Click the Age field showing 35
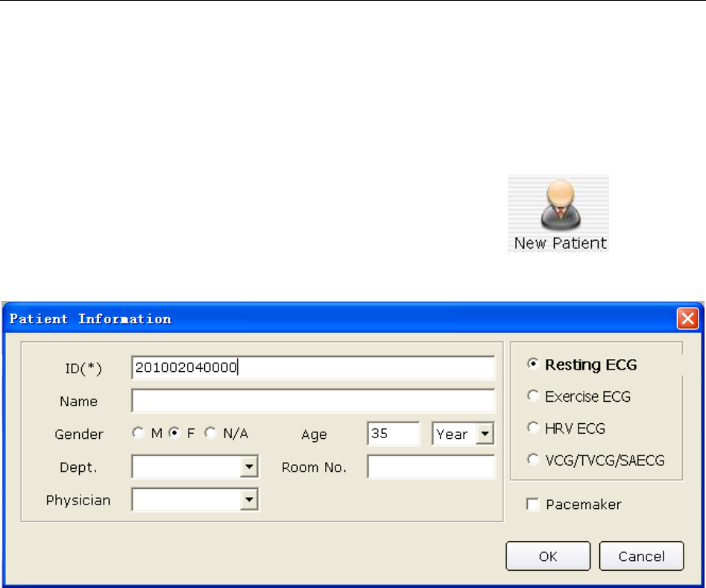The width and height of the screenshot is (706, 588). coord(394,434)
